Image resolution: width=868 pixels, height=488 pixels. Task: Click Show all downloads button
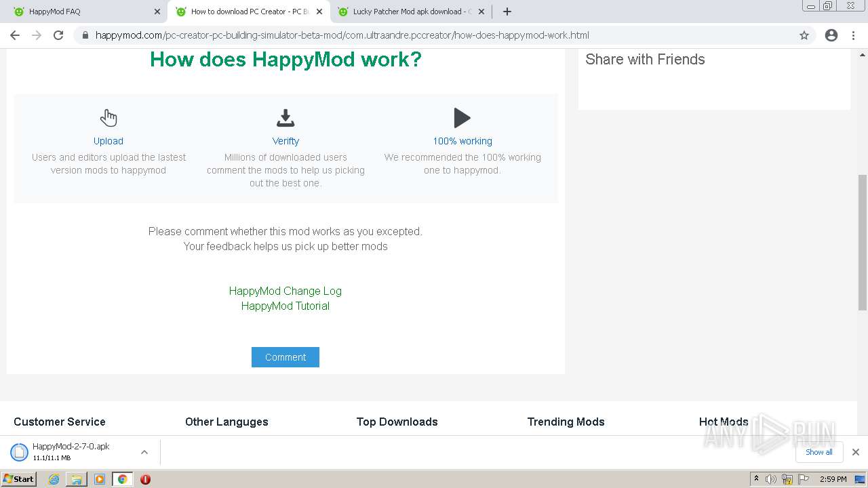tap(819, 452)
